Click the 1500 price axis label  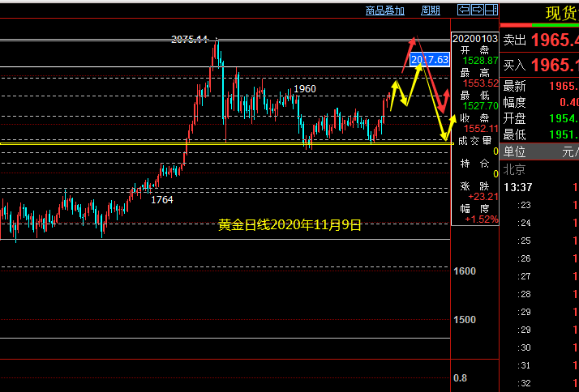pos(465,319)
